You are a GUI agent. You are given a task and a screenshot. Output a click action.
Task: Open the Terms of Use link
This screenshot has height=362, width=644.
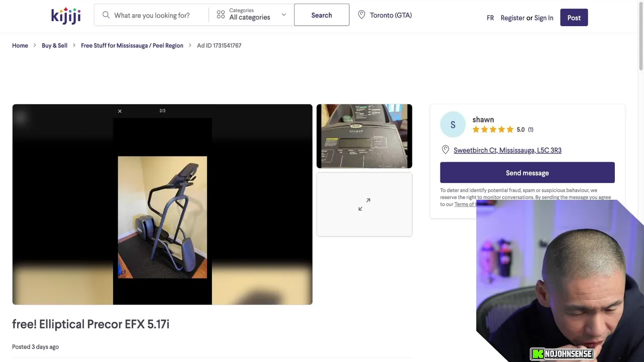tap(465, 204)
